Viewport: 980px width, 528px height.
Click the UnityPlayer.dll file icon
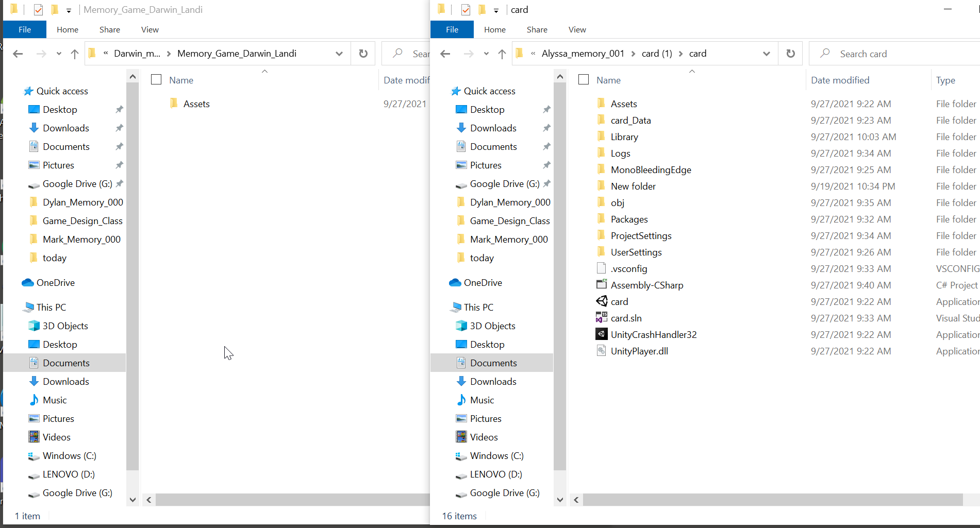(x=601, y=351)
